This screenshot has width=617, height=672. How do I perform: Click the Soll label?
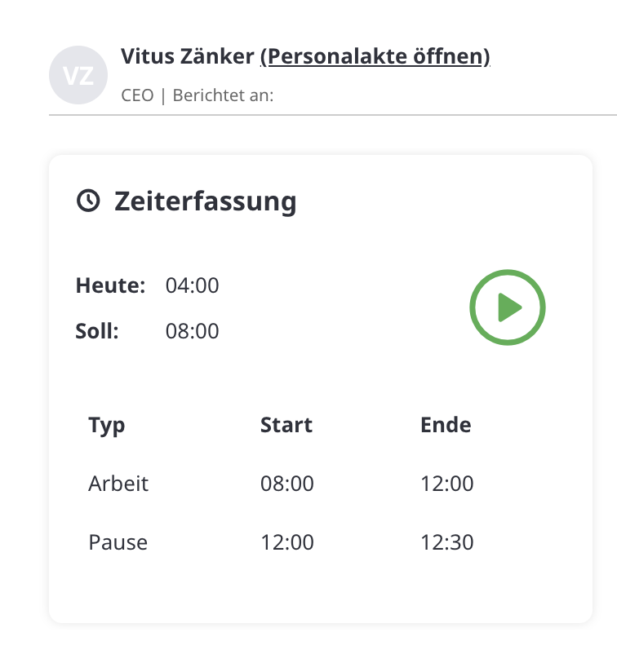[x=97, y=331]
